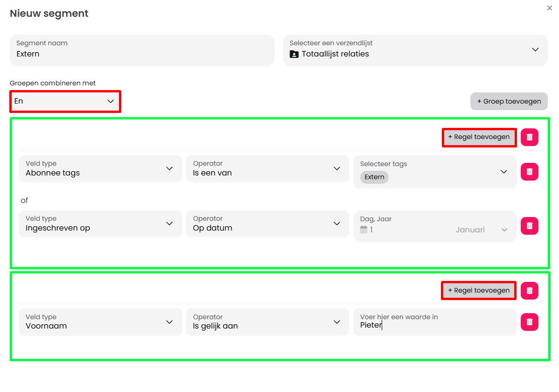This screenshot has height=392, width=559.
Task: Click the folder icon beside Totaallijst relaties
Action: [294, 54]
